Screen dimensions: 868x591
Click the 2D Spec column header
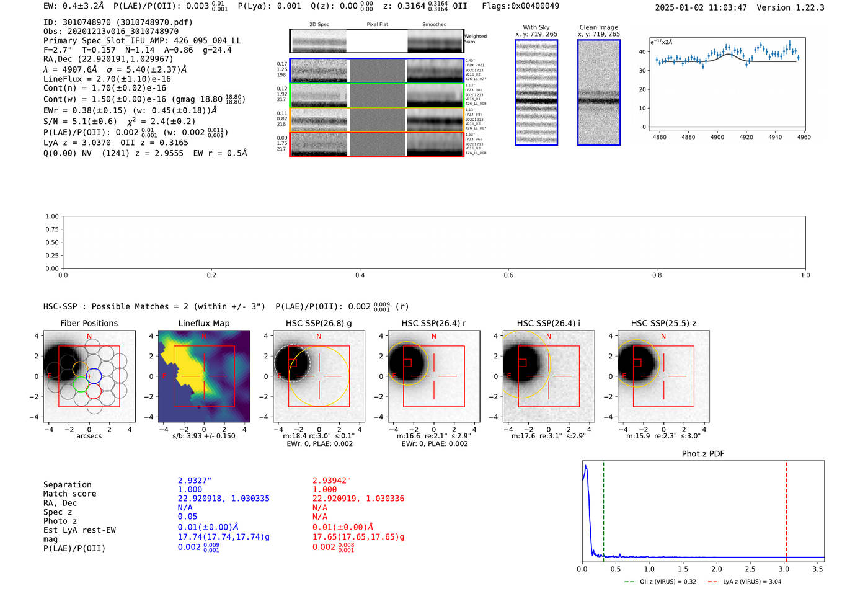click(x=319, y=25)
